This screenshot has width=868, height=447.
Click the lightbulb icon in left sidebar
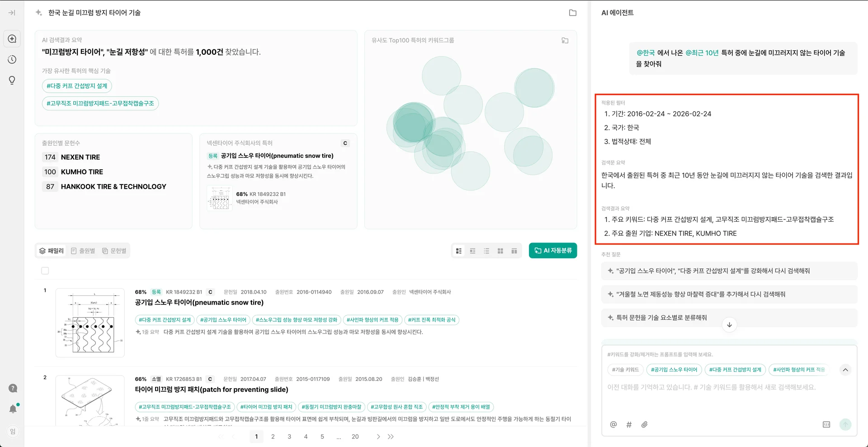coord(12,80)
